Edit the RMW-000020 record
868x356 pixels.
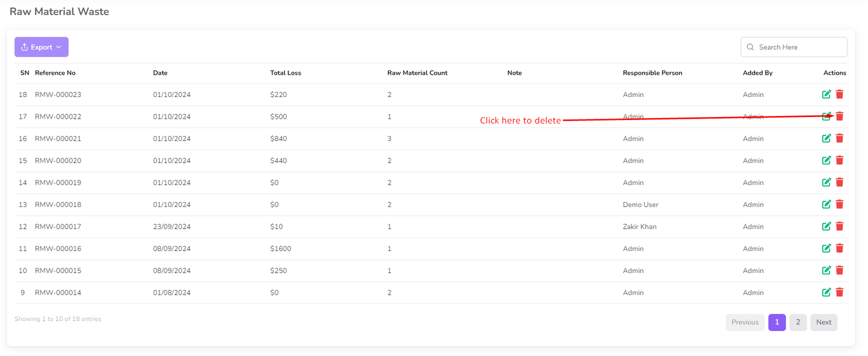click(x=826, y=160)
